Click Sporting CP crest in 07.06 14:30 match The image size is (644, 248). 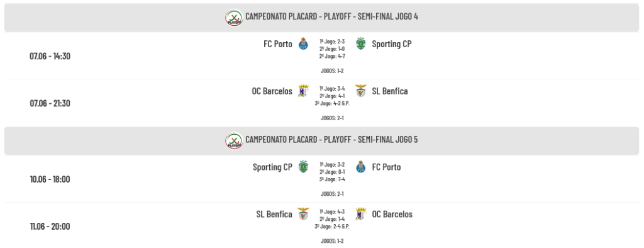[360, 43]
